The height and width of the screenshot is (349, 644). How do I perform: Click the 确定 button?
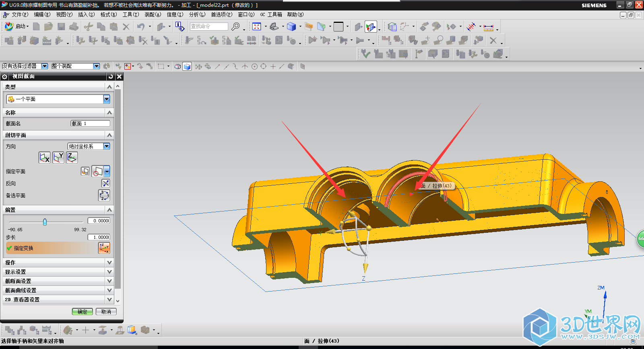[x=83, y=312]
